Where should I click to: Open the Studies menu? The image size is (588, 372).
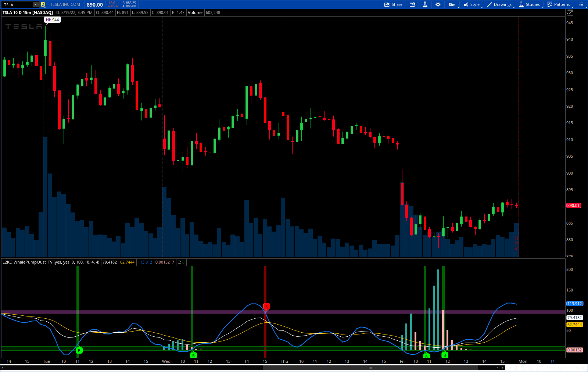pyautogui.click(x=530, y=4)
